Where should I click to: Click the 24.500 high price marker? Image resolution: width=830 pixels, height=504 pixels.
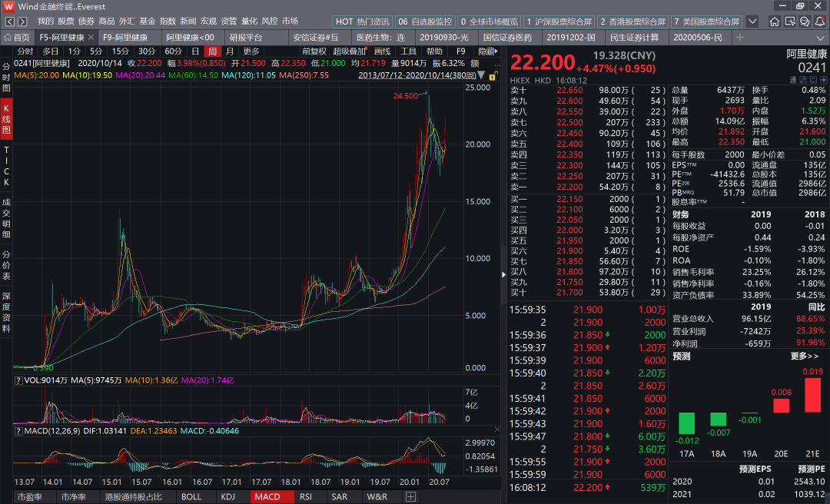[x=406, y=96]
